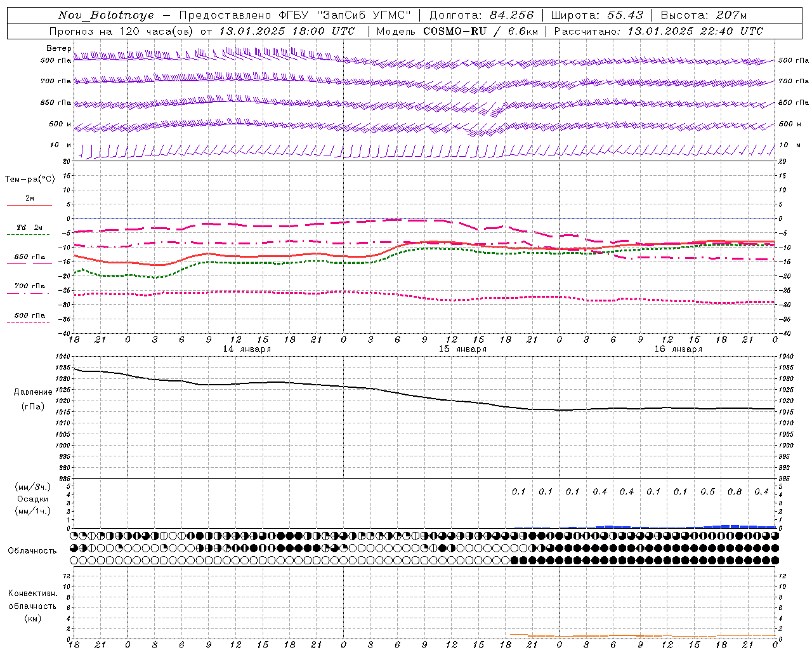Click the 'Высота: 207м' elevation text

pos(704,15)
